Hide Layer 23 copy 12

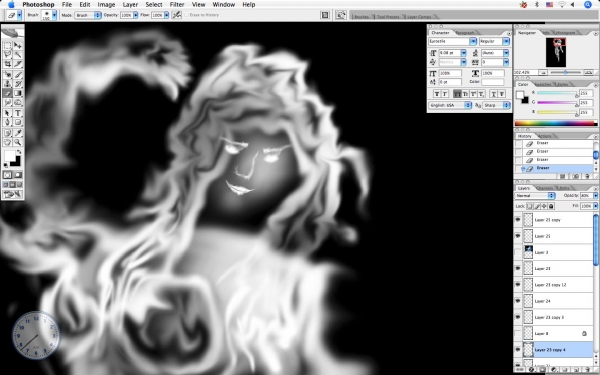tap(518, 285)
